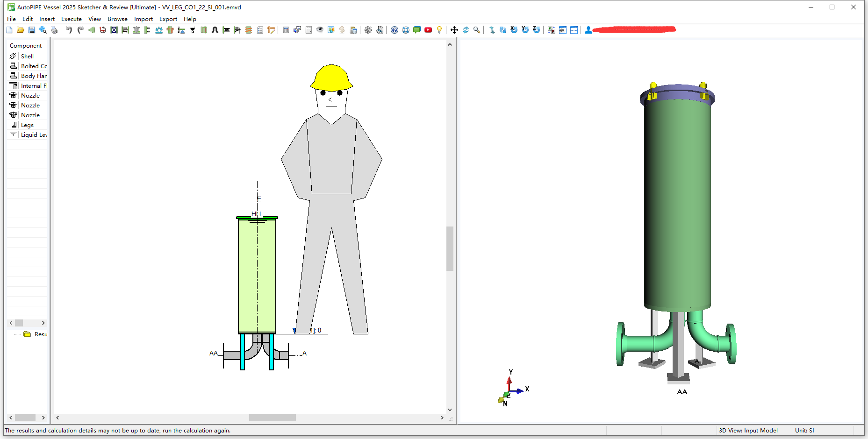
Task: Click the Pan move-arrows tool
Action: point(454,30)
